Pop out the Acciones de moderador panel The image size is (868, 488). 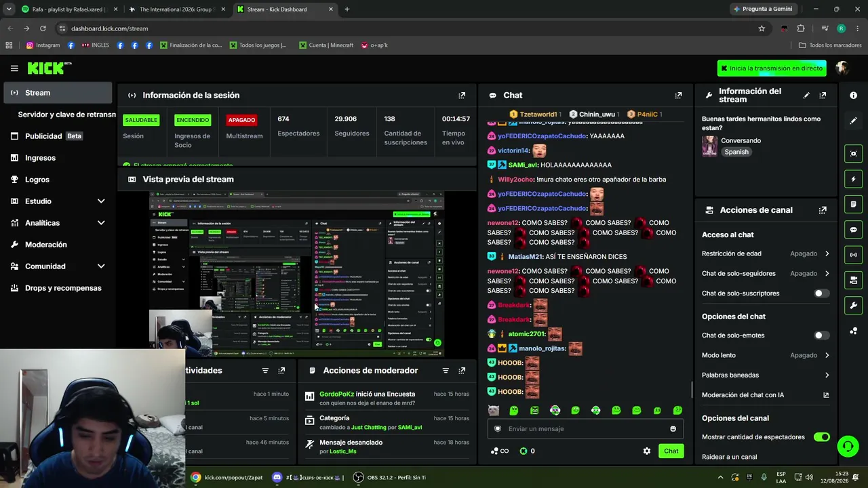click(462, 371)
